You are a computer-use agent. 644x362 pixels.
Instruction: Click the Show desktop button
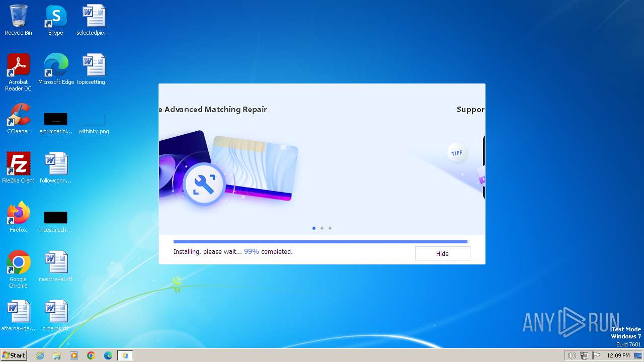tap(639, 355)
